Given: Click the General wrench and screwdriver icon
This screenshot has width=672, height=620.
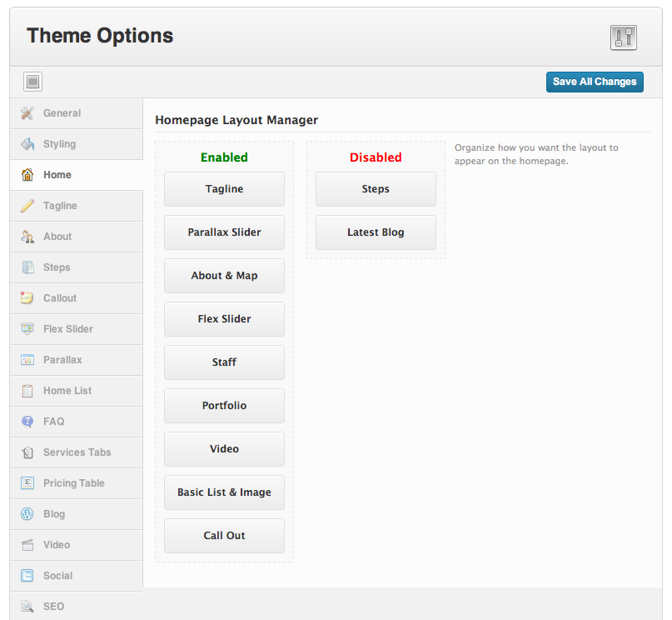Looking at the screenshot, I should [x=27, y=113].
